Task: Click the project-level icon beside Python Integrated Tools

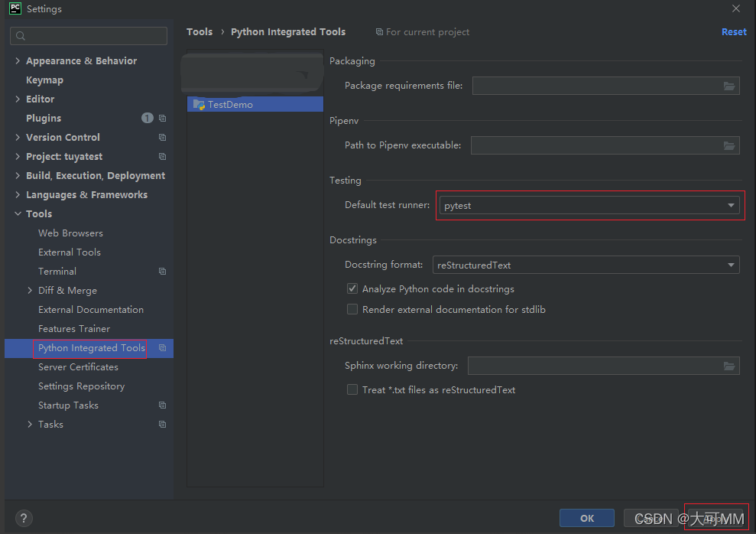Action: [163, 348]
